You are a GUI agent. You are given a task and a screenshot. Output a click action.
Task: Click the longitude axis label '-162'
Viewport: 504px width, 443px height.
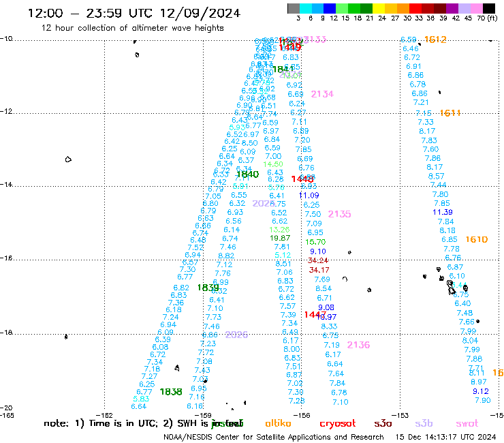coord(105,415)
